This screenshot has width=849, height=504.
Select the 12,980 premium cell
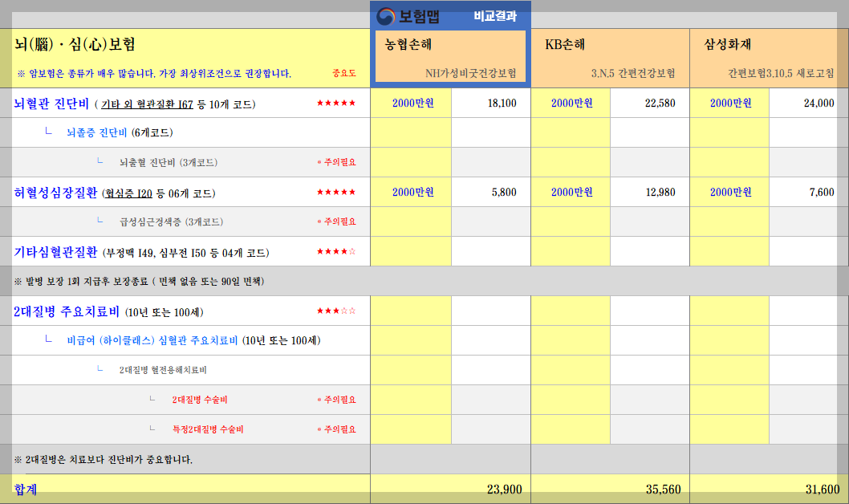click(x=650, y=192)
